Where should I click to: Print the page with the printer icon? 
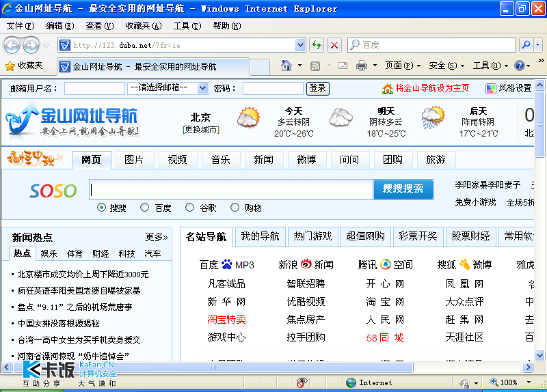[362, 66]
